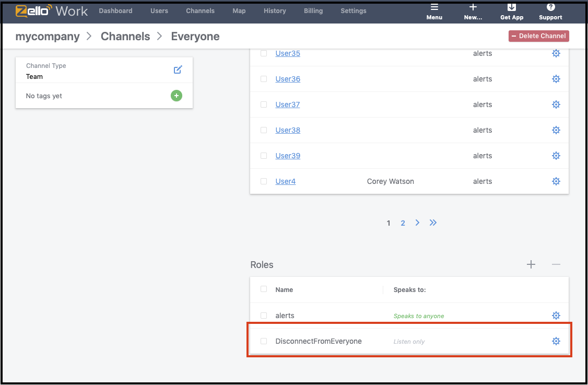Image resolution: width=588 pixels, height=385 pixels.
Task: Tick the DisconnectFromEveryone role checkbox
Action: [264, 341]
